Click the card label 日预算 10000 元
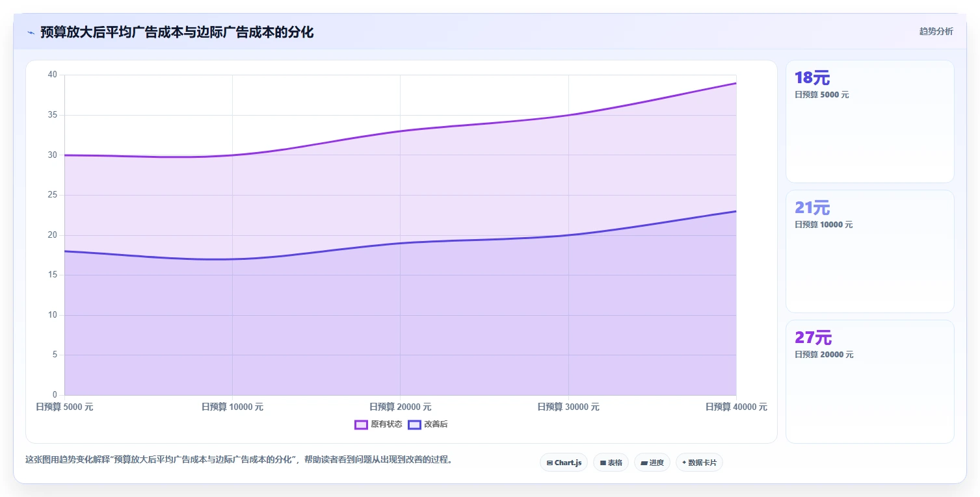980x497 pixels. point(823,225)
